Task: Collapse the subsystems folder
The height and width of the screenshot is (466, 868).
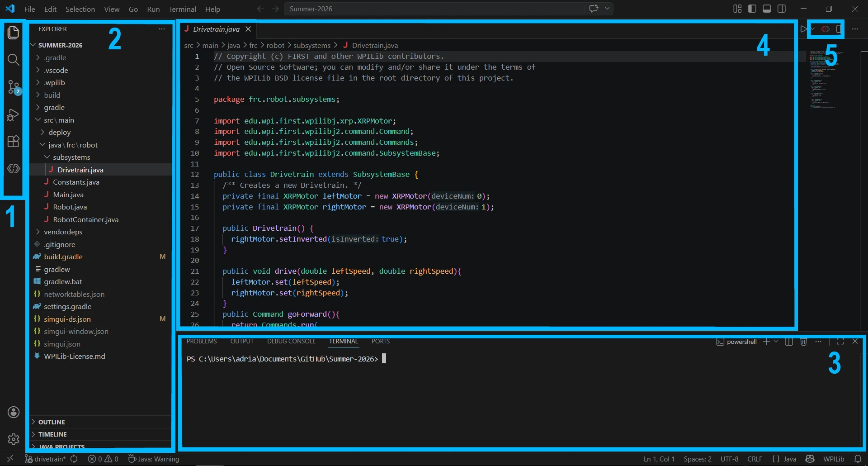Action: [100, 157]
